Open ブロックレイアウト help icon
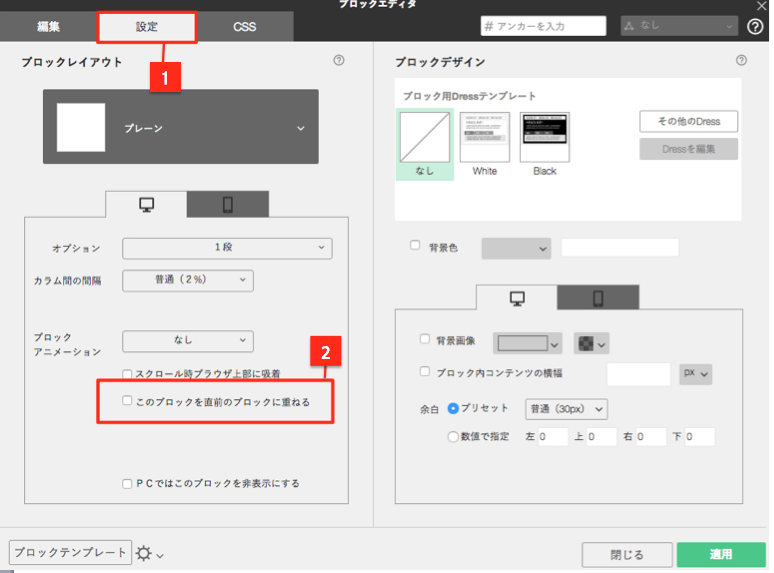 [x=339, y=60]
